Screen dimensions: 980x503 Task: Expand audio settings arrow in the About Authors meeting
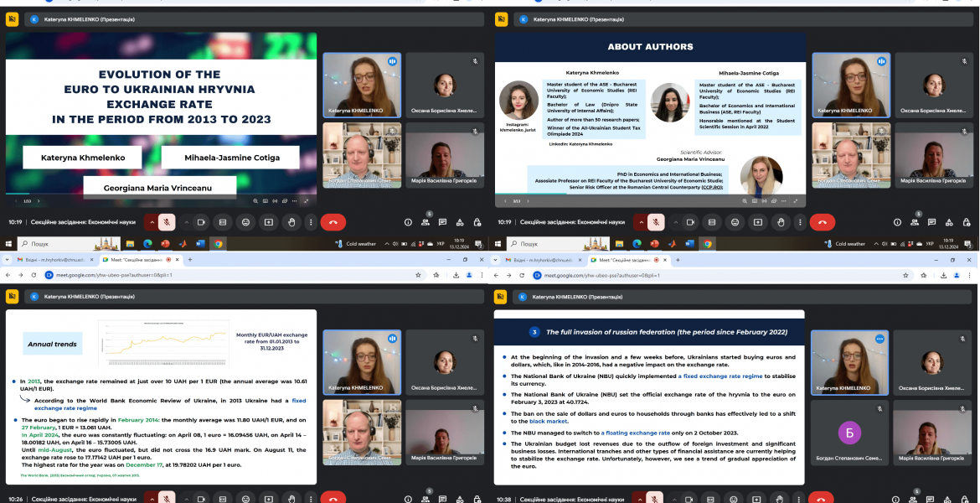(642, 222)
